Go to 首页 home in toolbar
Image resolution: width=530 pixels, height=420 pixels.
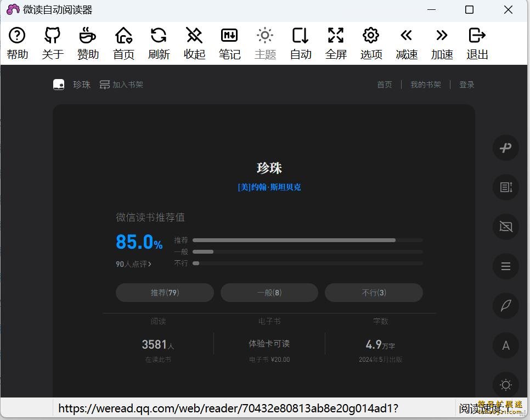point(123,43)
